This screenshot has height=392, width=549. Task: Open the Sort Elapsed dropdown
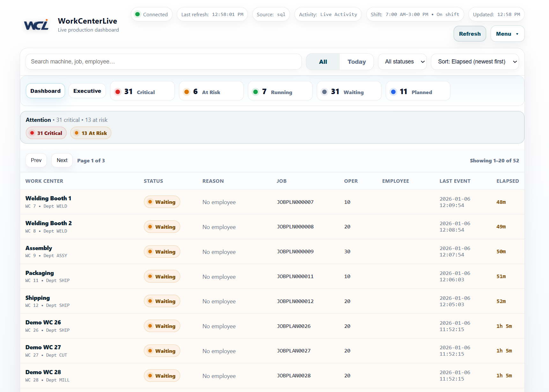(475, 62)
